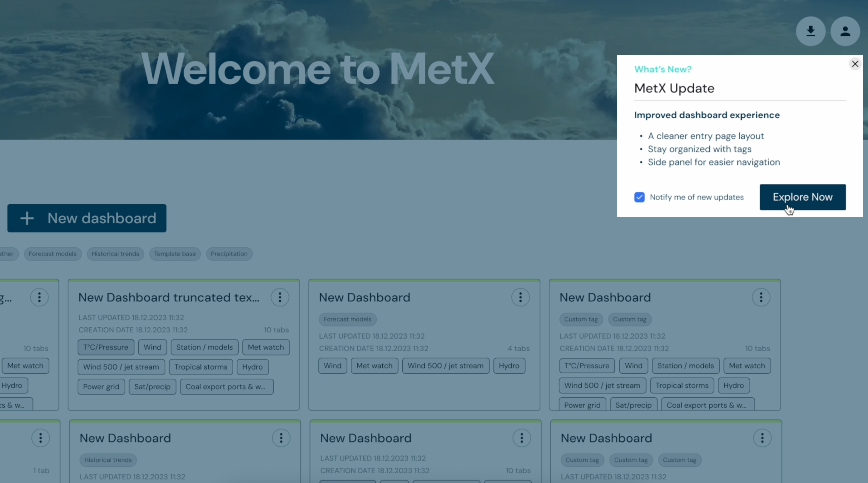
Task: Click kebab icon on the bottom-left partial card
Action: coord(40,438)
